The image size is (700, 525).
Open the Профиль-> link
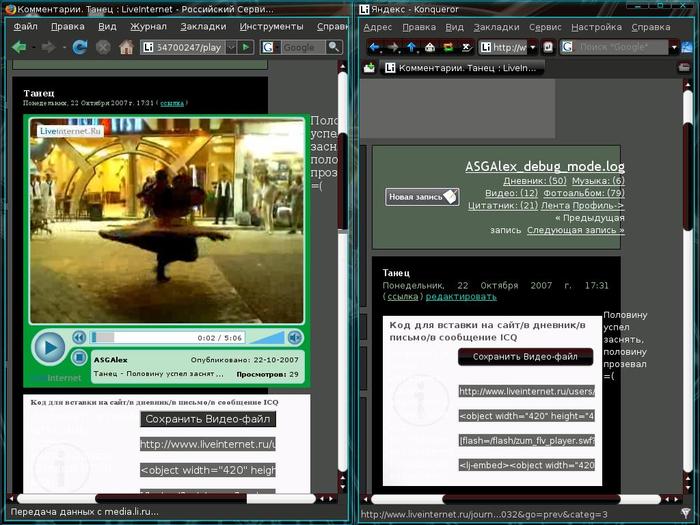[x=599, y=205]
